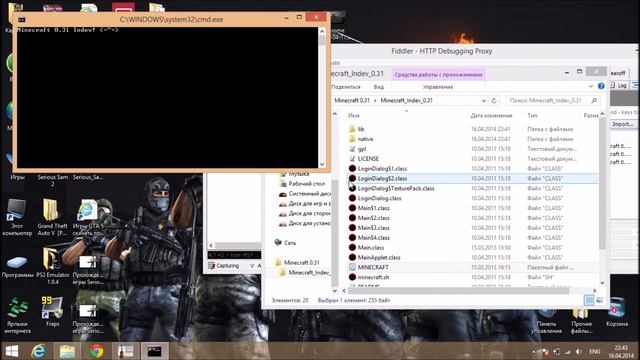
Task: Sort files by Имя column
Action: click(x=354, y=116)
